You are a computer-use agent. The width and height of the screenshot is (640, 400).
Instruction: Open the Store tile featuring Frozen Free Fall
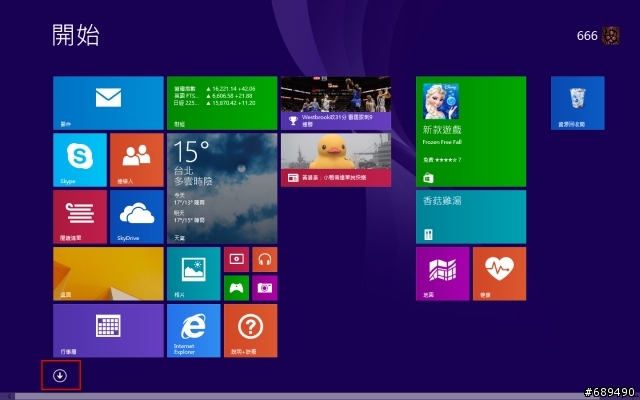coord(471,131)
